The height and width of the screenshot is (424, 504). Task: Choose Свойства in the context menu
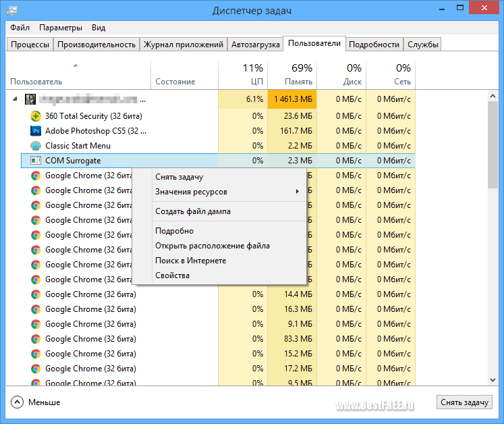click(219, 275)
